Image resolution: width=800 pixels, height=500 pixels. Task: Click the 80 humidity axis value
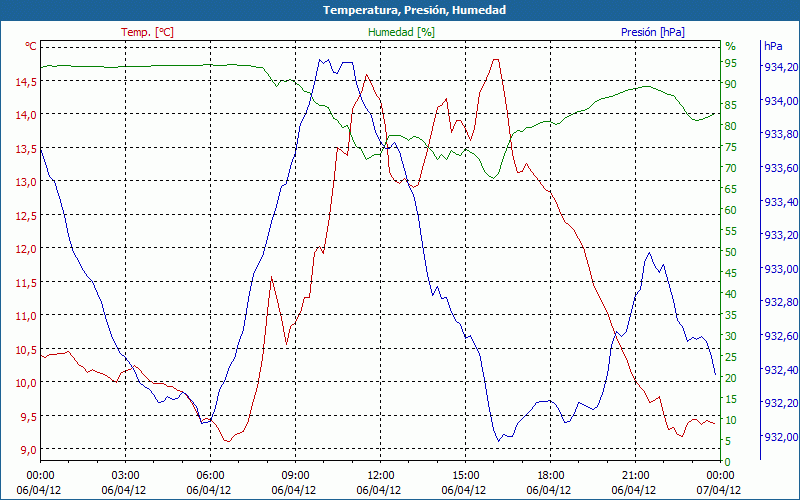[731, 126]
